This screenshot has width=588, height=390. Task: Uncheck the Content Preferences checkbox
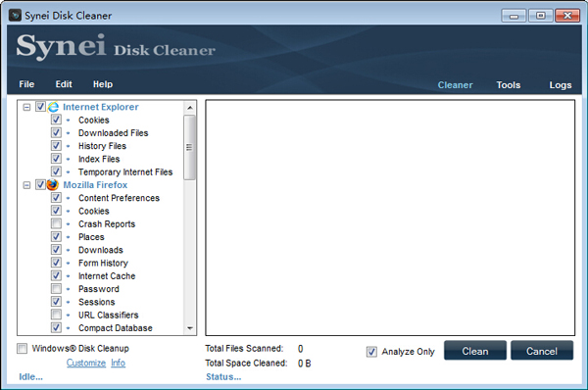(x=56, y=198)
